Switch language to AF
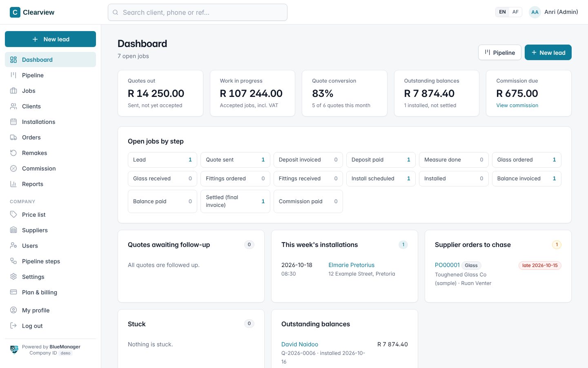The image size is (588, 368). click(515, 12)
